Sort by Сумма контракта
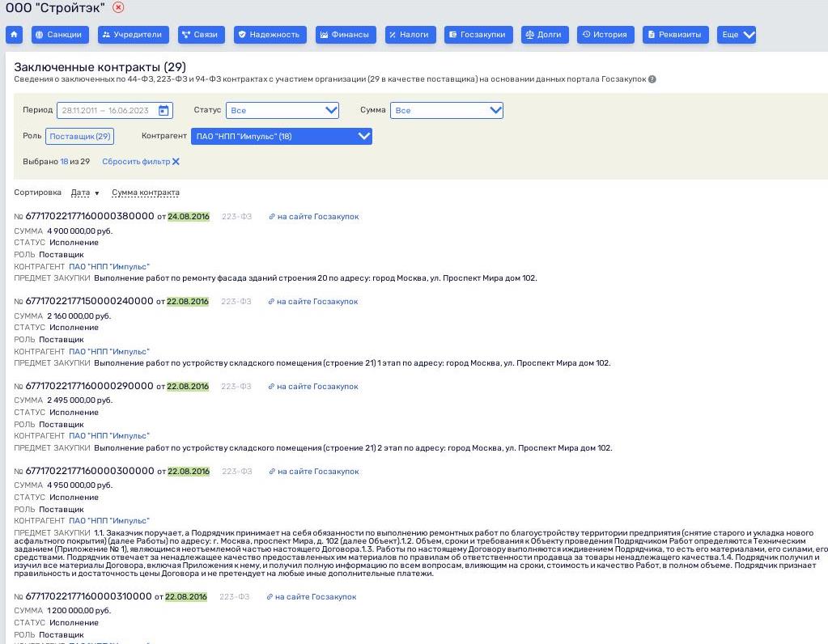The image size is (828, 644). click(146, 193)
